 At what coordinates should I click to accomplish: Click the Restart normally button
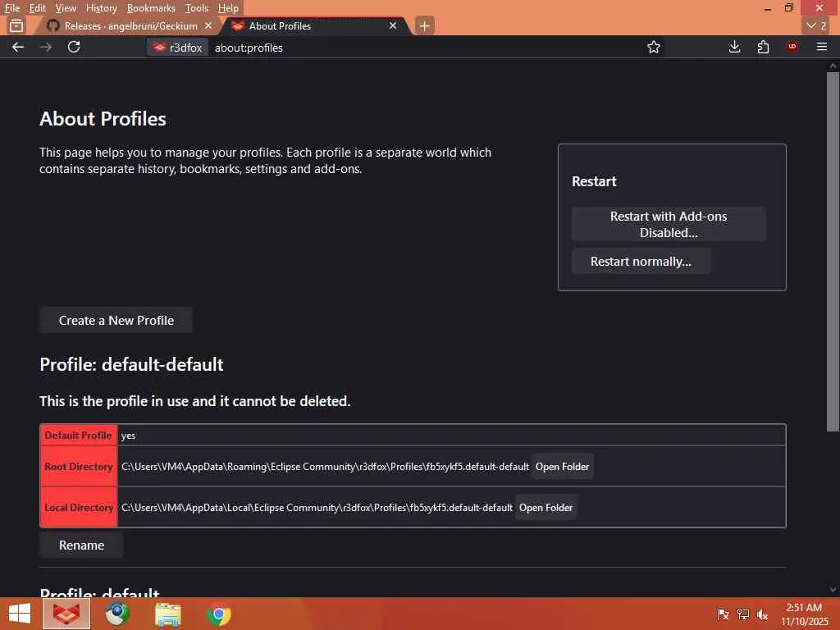point(641,262)
